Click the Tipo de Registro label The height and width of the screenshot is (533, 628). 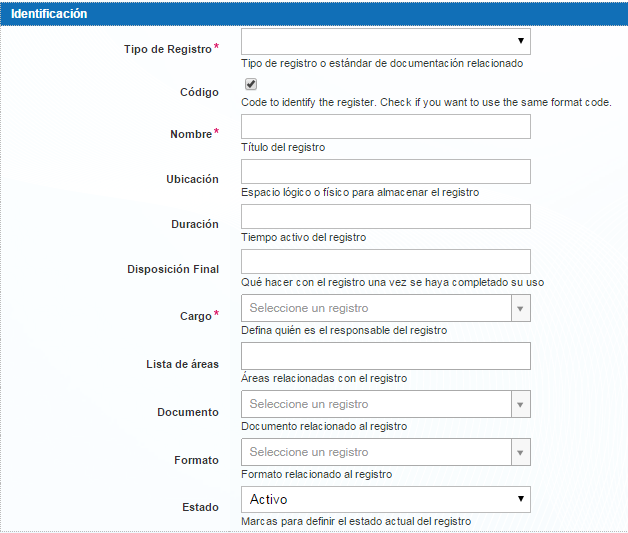167,49
